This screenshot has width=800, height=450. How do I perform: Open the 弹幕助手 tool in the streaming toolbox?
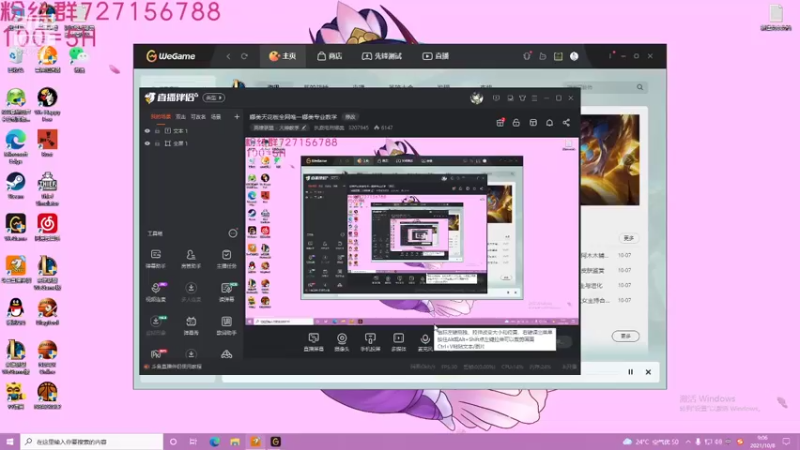[156, 258]
